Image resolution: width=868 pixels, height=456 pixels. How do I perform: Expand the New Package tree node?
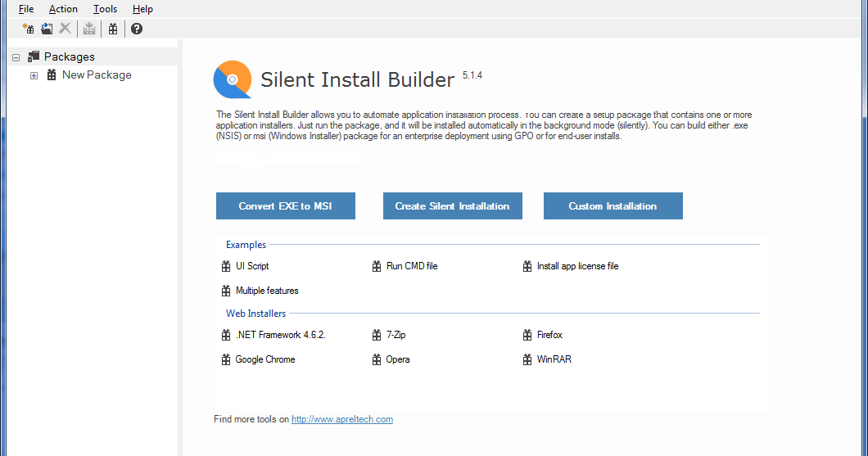pyautogui.click(x=34, y=76)
